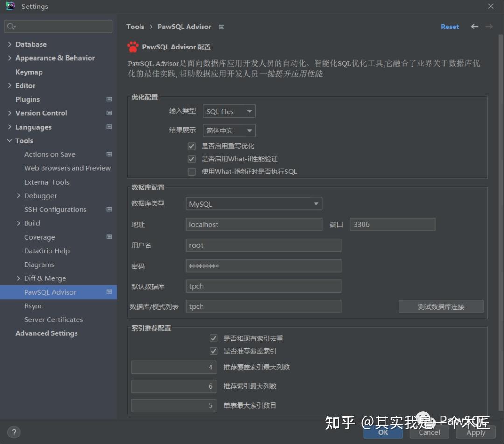Click the PawSQL paw logo icon
Screen dimensions: 504x444
click(x=133, y=47)
